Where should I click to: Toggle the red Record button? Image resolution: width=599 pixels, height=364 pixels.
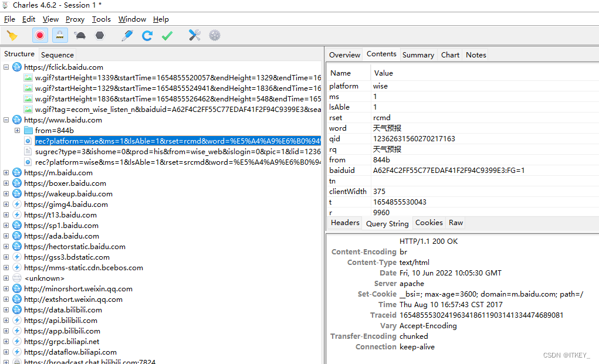point(40,36)
